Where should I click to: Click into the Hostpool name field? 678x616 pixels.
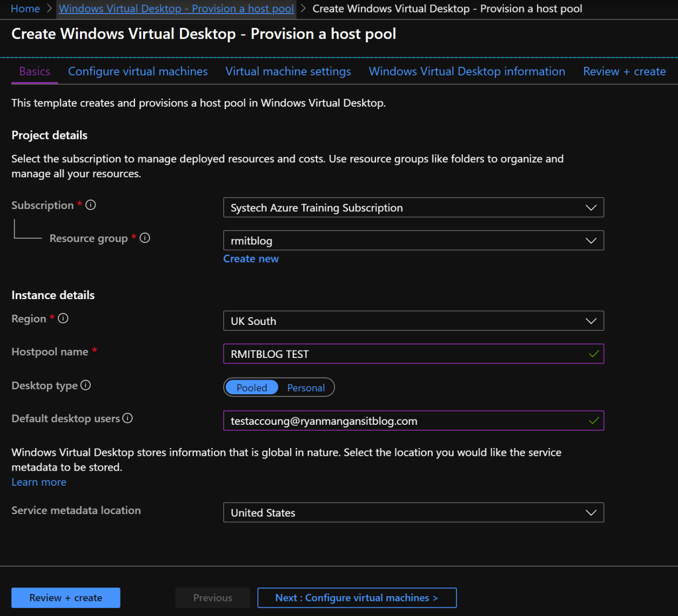tap(413, 354)
